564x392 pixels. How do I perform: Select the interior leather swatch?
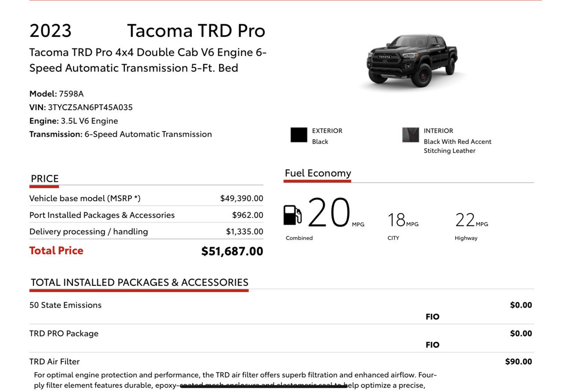(x=410, y=135)
